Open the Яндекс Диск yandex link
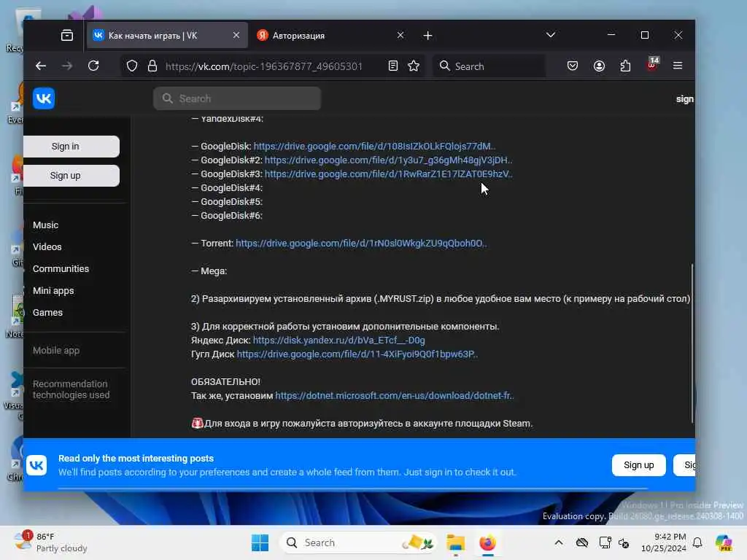 338,341
